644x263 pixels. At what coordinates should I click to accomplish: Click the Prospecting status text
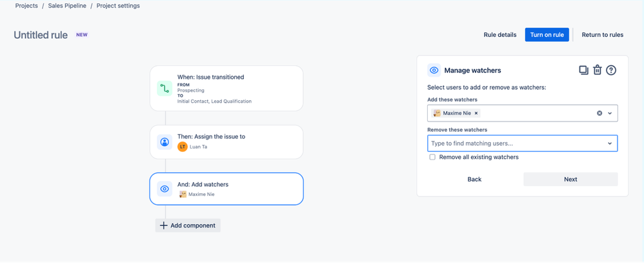point(190,90)
